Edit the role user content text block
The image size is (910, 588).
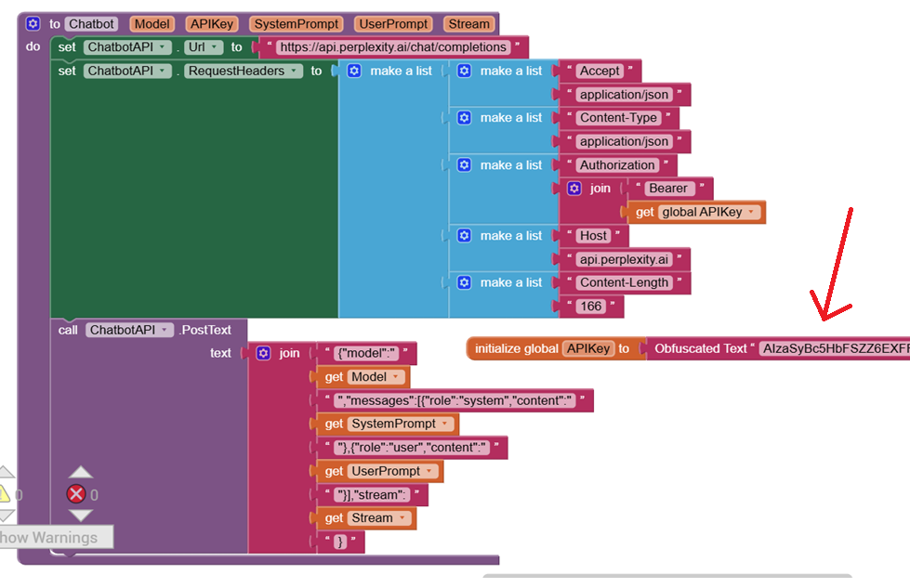tap(412, 448)
